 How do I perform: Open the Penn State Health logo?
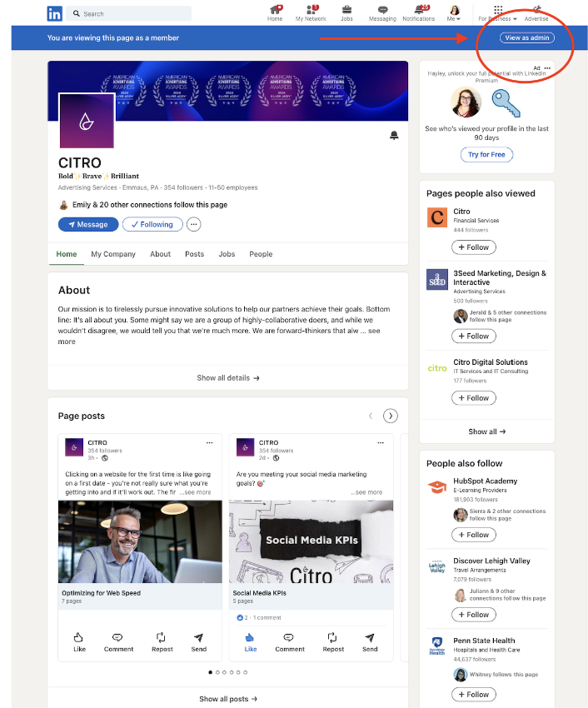[437, 646]
